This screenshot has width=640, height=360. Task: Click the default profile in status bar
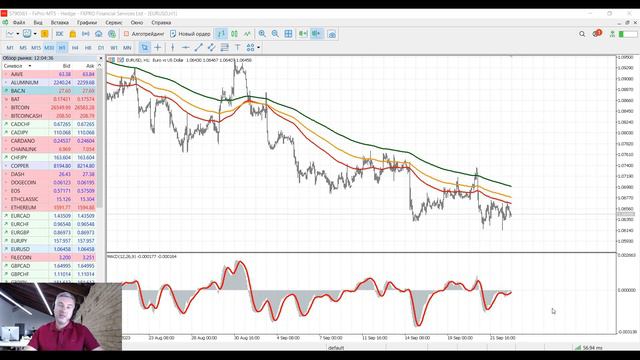(x=336, y=348)
